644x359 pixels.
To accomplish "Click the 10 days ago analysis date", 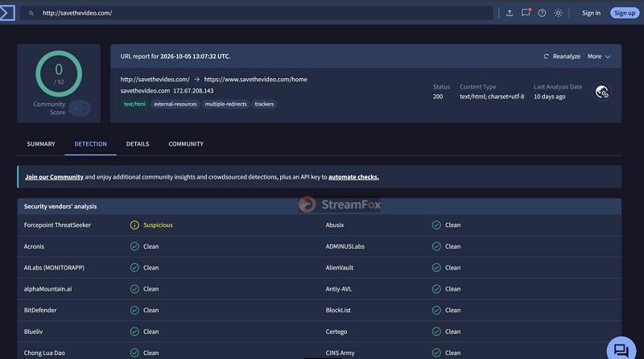I will tap(550, 97).
